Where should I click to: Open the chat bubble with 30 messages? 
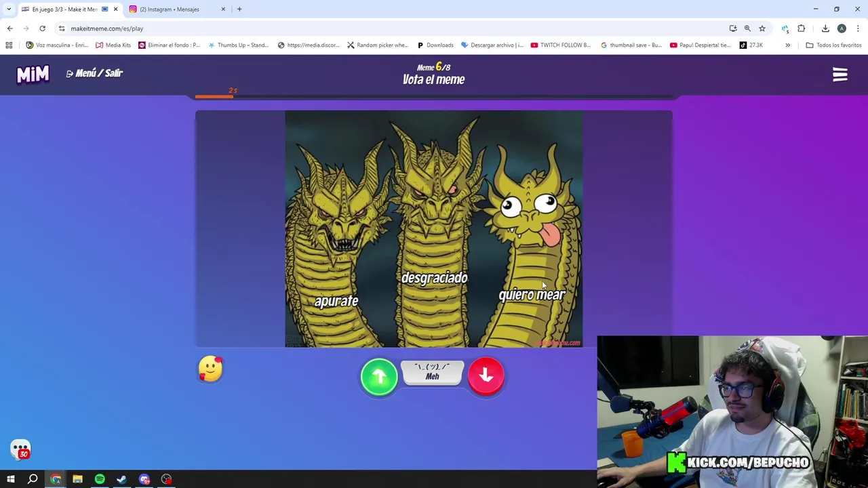coord(20,449)
